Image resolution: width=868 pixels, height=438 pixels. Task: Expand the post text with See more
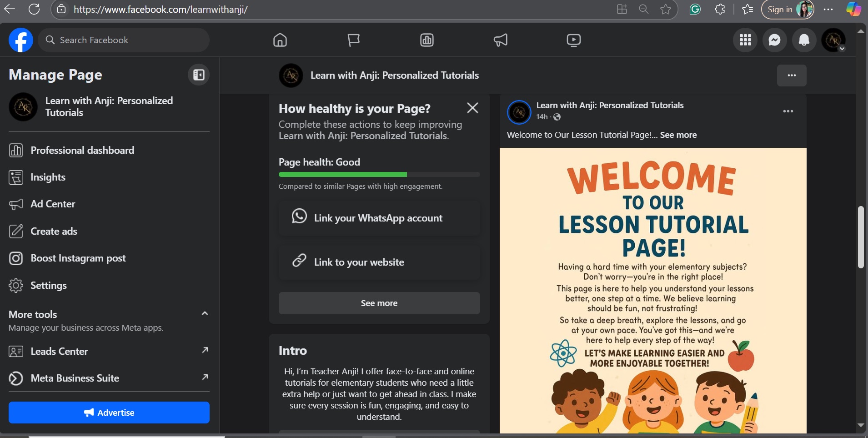(678, 135)
